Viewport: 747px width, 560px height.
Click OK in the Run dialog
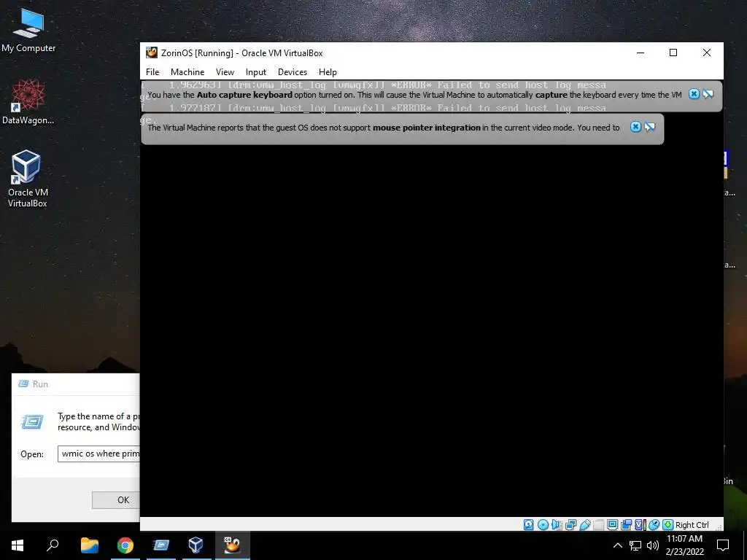(x=116, y=499)
